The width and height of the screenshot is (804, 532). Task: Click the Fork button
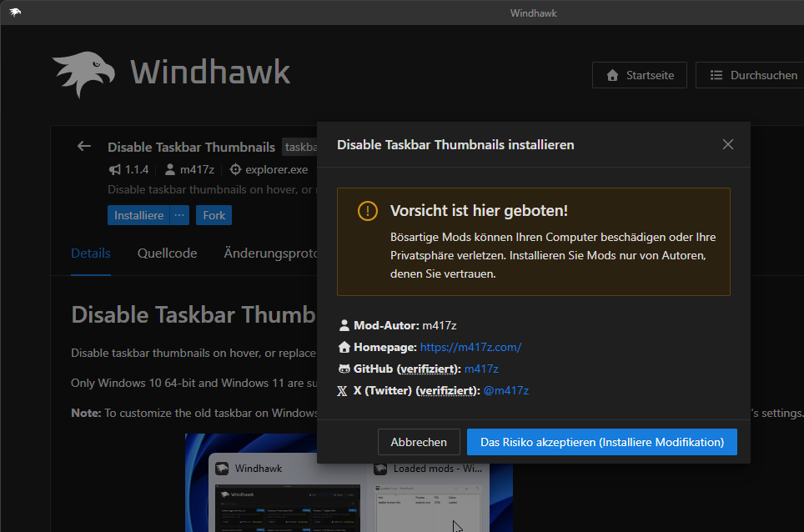tap(214, 214)
